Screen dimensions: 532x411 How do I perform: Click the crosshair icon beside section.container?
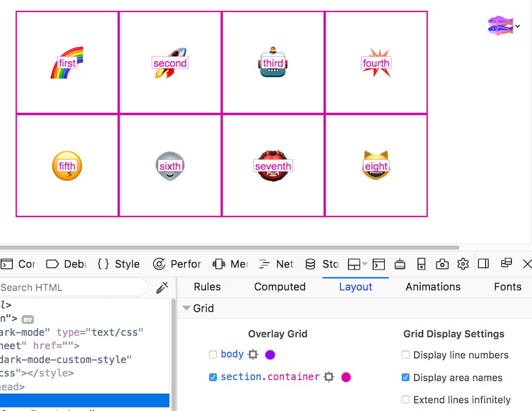[329, 377]
